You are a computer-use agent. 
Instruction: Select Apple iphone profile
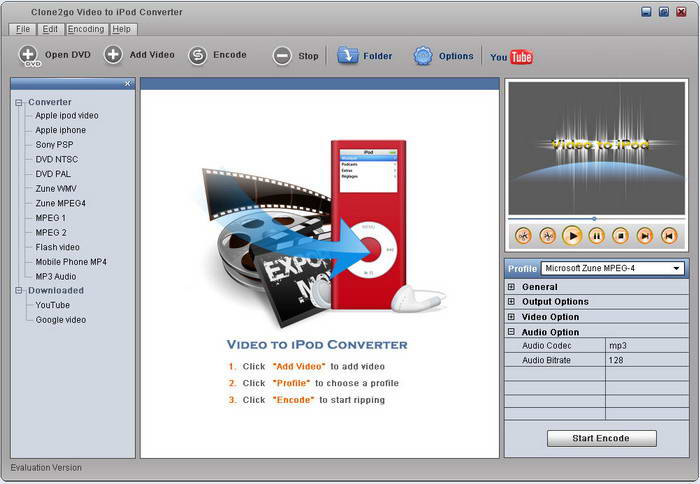click(61, 130)
